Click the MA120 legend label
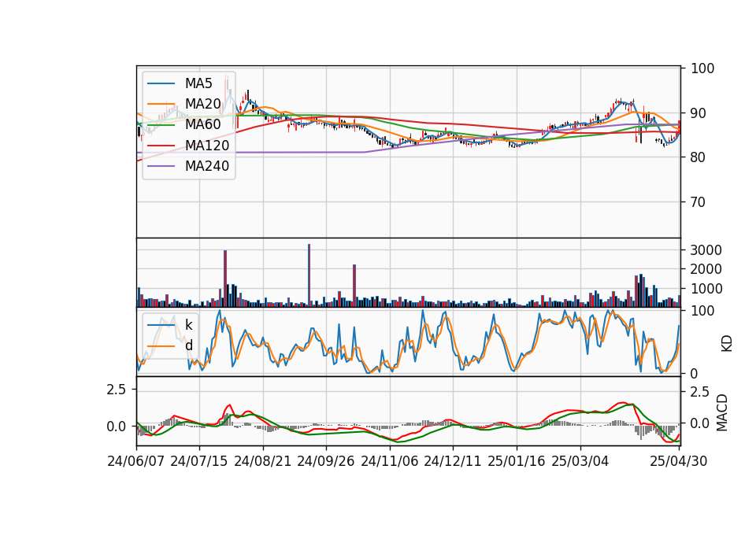This screenshot has height=543, width=756. point(207,145)
